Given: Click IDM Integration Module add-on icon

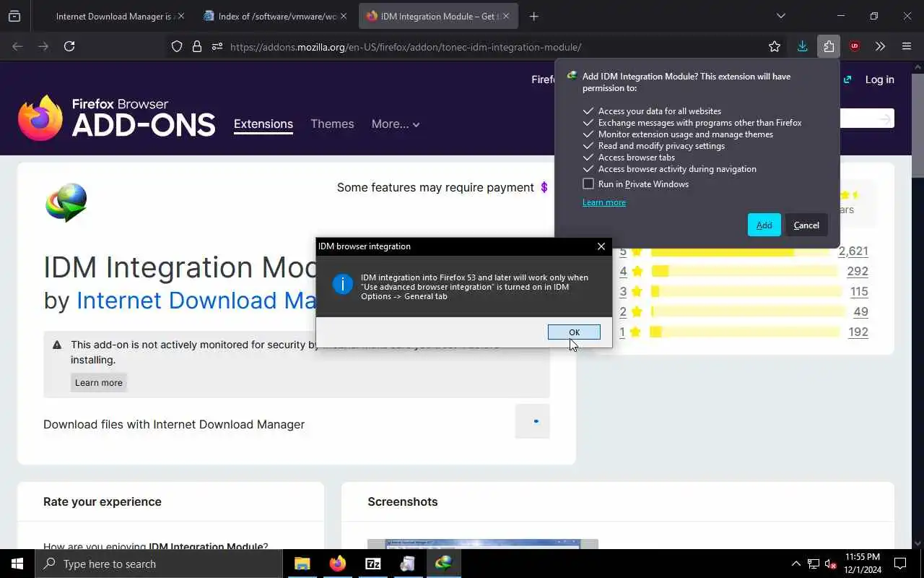Looking at the screenshot, I should [x=66, y=203].
